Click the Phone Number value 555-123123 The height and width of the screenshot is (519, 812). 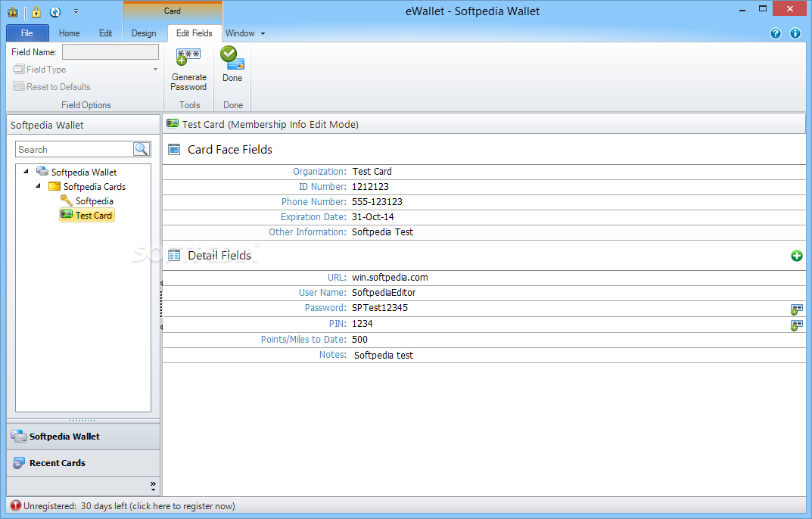(x=377, y=201)
